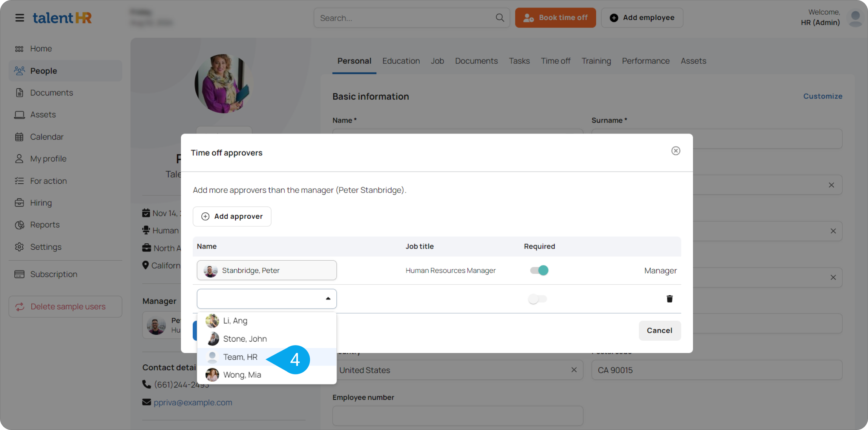Screen dimensions: 868x430
Task: Open the Documents profile tab
Action: 476,61
